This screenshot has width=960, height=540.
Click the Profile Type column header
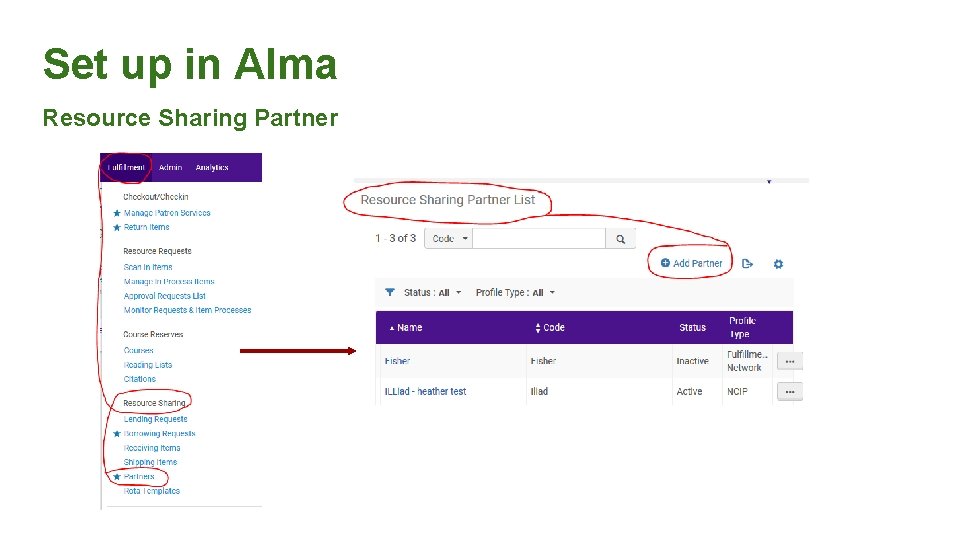click(x=742, y=328)
